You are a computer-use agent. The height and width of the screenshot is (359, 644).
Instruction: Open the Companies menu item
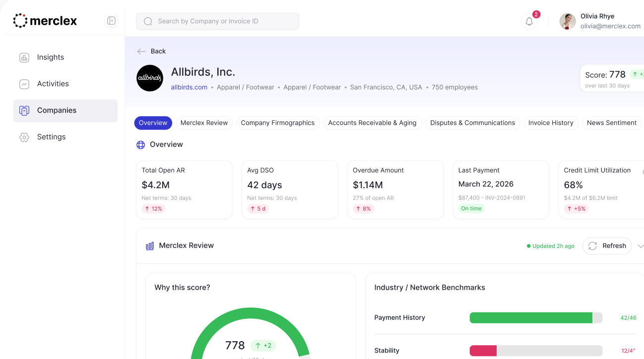click(65, 111)
